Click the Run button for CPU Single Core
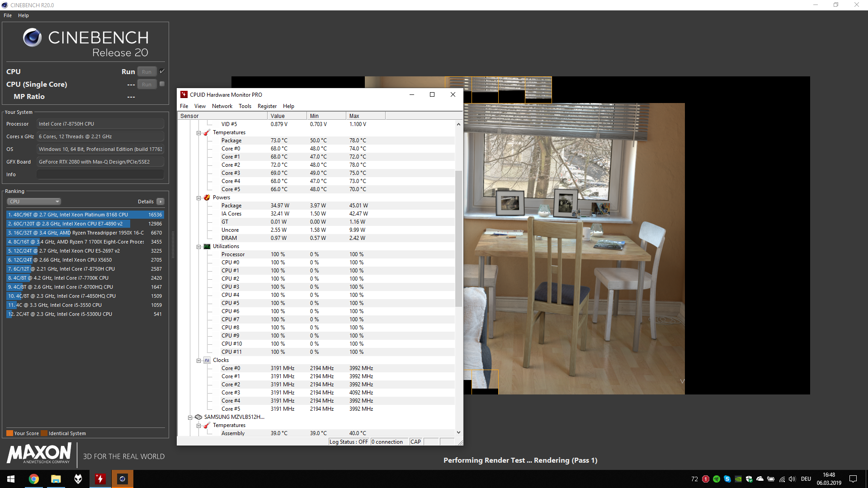 tap(146, 84)
